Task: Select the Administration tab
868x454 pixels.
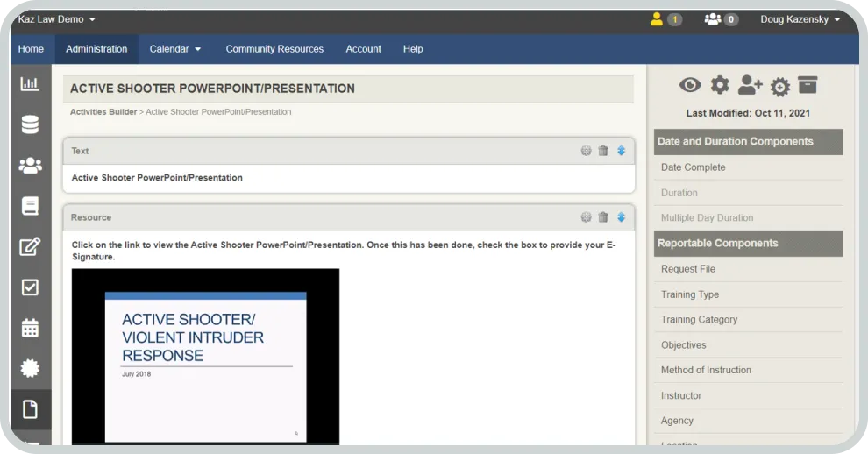Action: coord(96,49)
